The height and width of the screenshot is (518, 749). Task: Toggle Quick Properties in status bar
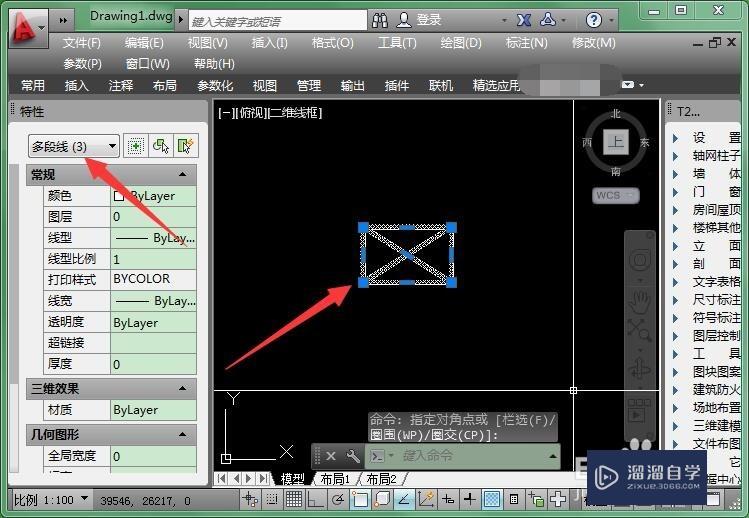[514, 500]
